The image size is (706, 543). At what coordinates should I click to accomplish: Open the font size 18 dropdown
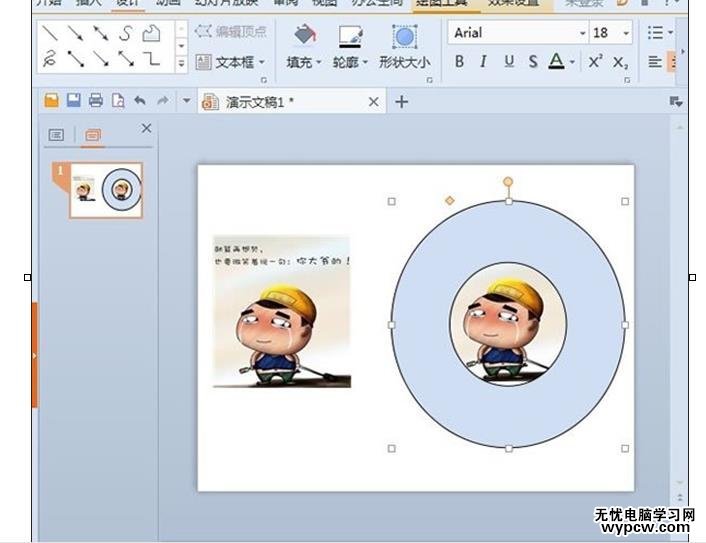[x=626, y=33]
